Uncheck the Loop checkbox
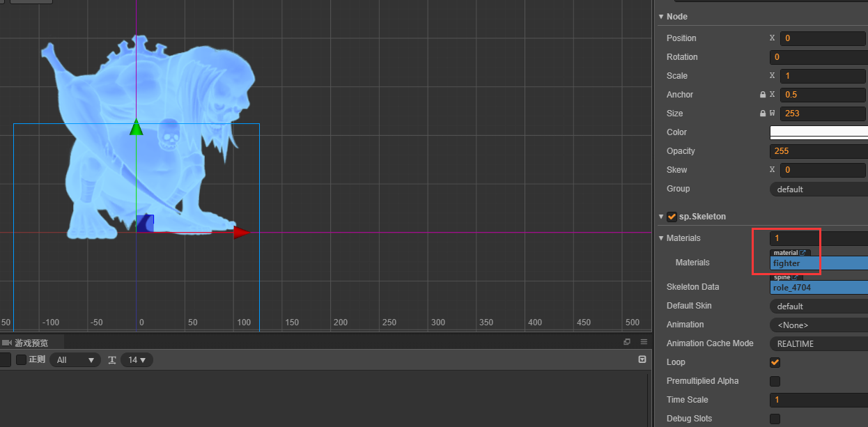Viewport: 868px width, 427px height. 775,362
